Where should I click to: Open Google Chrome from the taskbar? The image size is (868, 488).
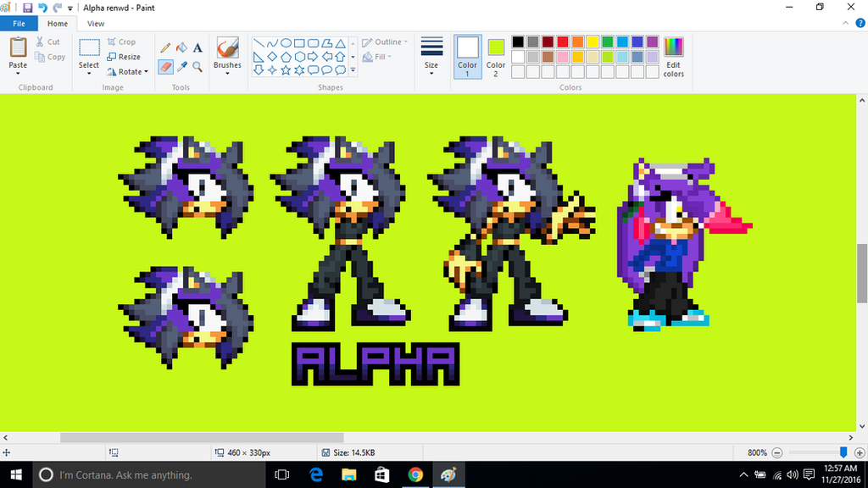pyautogui.click(x=415, y=474)
